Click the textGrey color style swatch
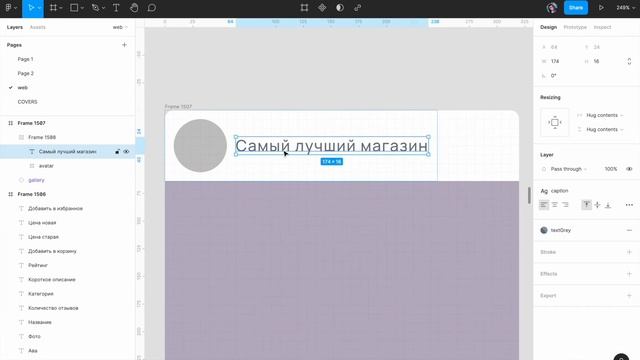This screenshot has width=640, height=360. (x=544, y=230)
